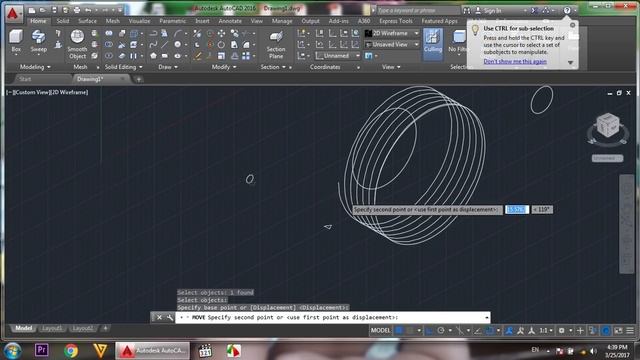Click the Solid Intersect tool
640x360 pixels.
(109, 56)
